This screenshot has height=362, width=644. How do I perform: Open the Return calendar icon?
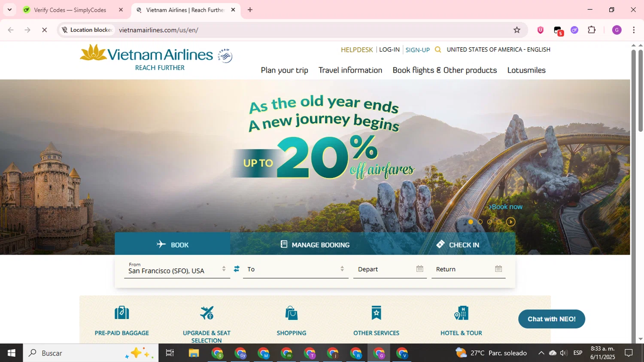pyautogui.click(x=498, y=269)
